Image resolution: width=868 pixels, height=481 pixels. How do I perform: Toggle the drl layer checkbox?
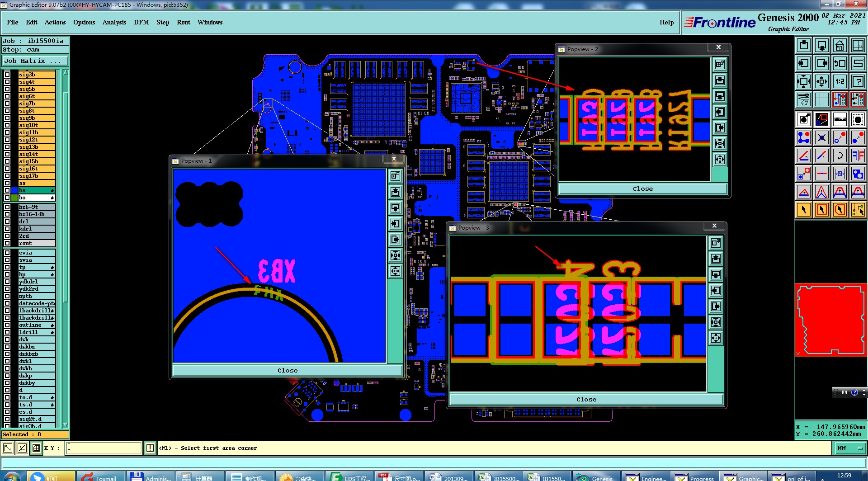(x=7, y=222)
